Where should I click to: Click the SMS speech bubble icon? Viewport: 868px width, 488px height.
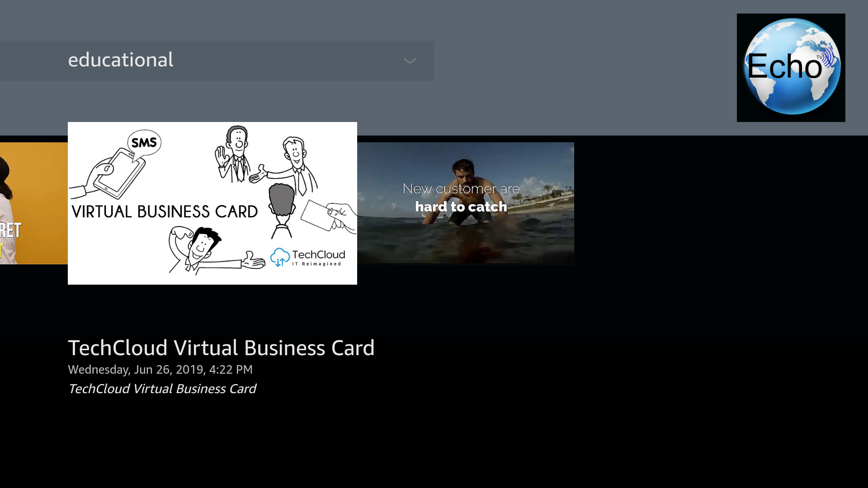(x=144, y=143)
